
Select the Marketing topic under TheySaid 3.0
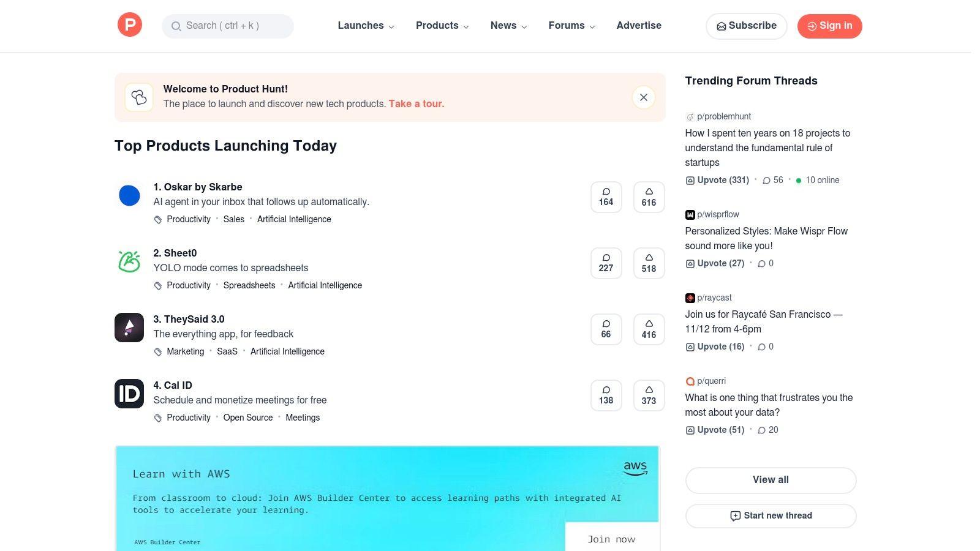point(186,351)
